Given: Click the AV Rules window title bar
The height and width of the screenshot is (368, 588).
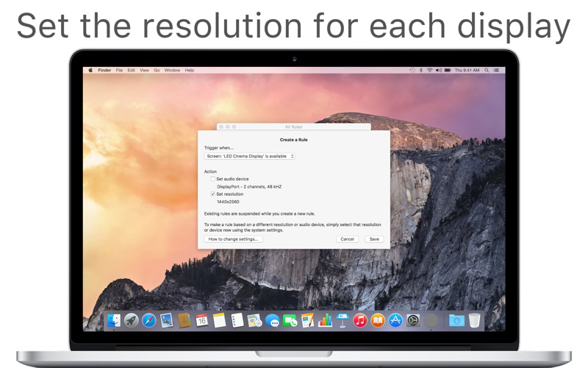Looking at the screenshot, I should tap(293, 127).
